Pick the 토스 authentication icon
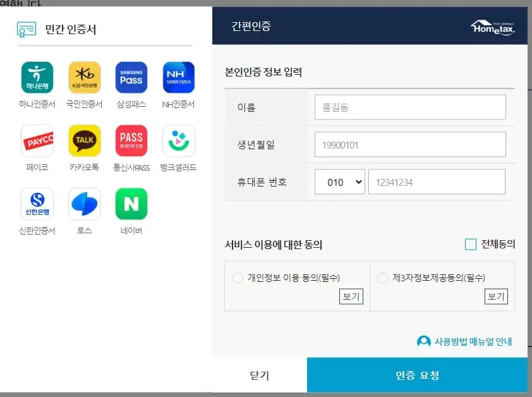This screenshot has height=397, width=532. coord(84,204)
